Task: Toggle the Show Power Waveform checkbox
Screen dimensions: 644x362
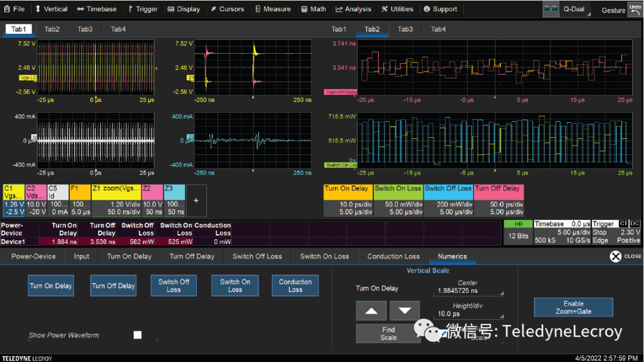Action: (138, 335)
